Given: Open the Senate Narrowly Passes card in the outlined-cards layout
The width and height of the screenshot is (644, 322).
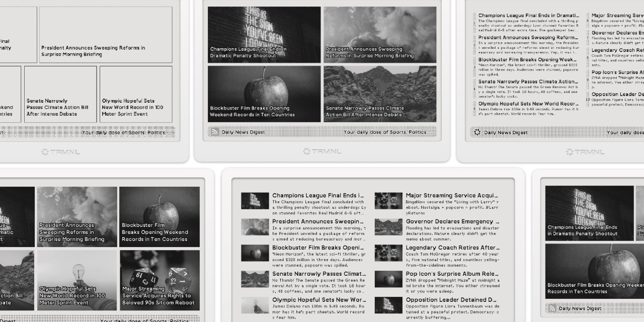Looking at the screenshot, I should pos(60,94).
